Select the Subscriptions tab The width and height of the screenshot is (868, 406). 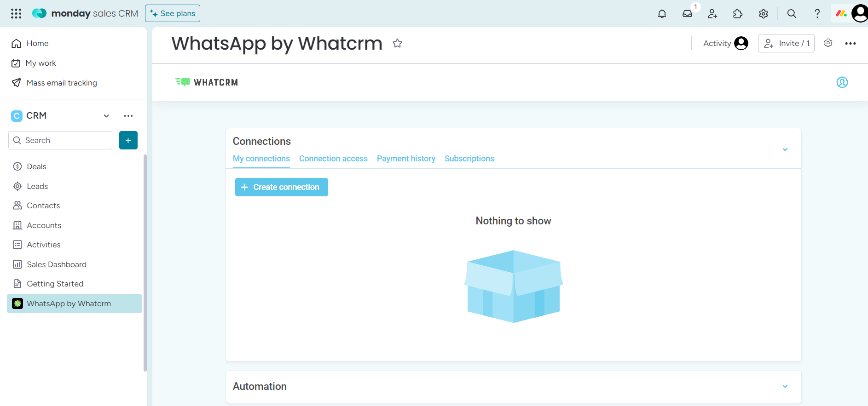pyautogui.click(x=469, y=159)
